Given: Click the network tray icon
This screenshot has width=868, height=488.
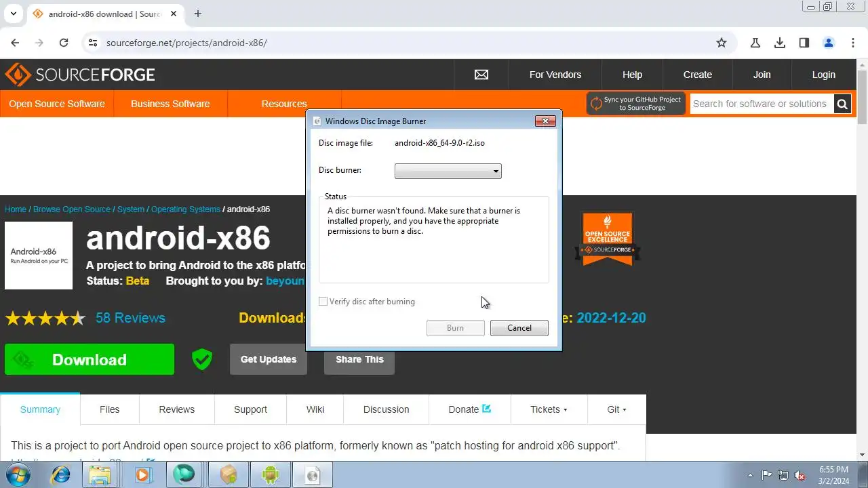Looking at the screenshot, I should [x=783, y=475].
